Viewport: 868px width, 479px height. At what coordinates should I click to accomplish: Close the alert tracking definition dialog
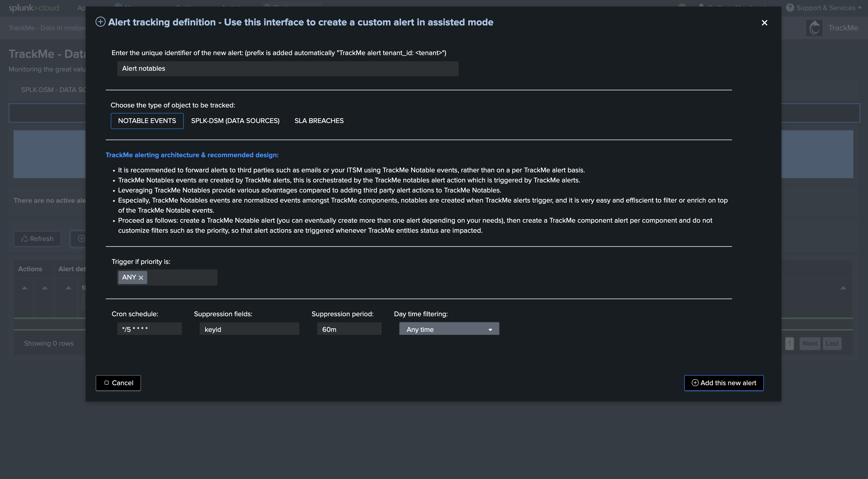point(764,23)
